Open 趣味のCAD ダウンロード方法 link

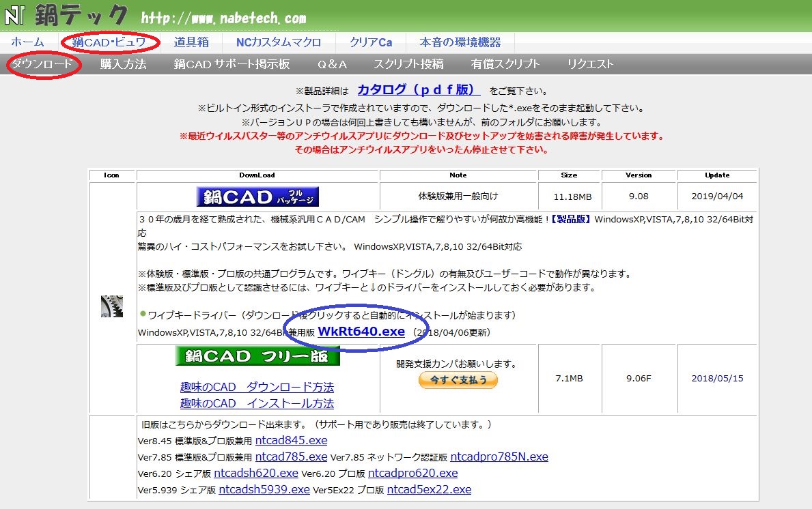(257, 387)
